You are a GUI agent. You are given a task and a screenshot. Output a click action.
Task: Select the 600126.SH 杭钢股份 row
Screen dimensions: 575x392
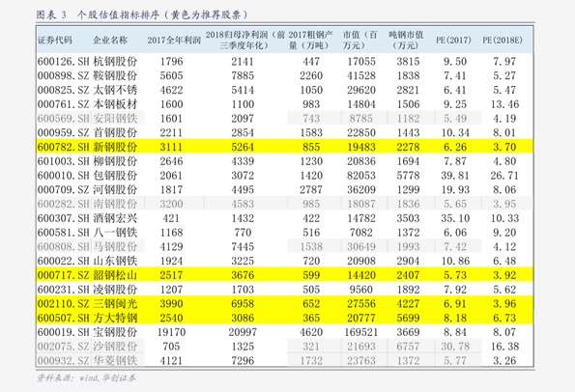tap(284, 61)
